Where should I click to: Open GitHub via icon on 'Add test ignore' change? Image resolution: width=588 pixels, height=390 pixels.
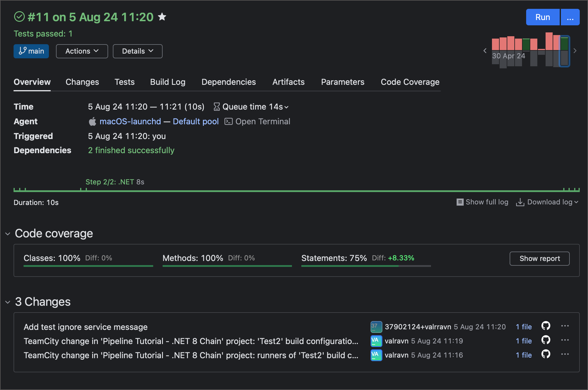click(x=545, y=326)
